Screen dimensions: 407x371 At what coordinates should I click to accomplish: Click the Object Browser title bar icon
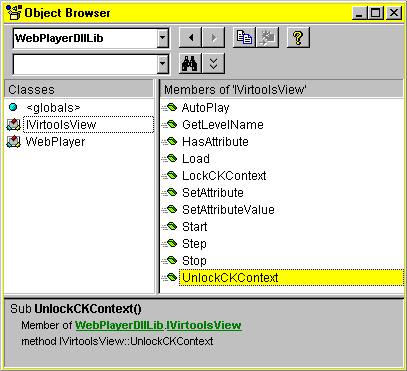[x=14, y=13]
